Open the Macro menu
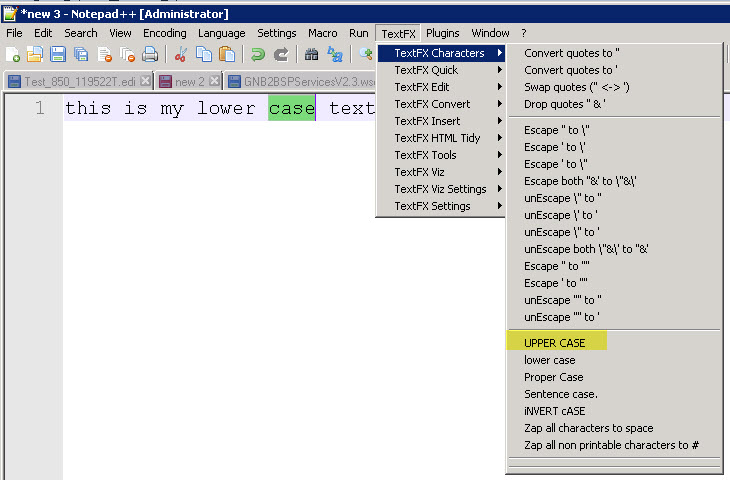 point(323,33)
